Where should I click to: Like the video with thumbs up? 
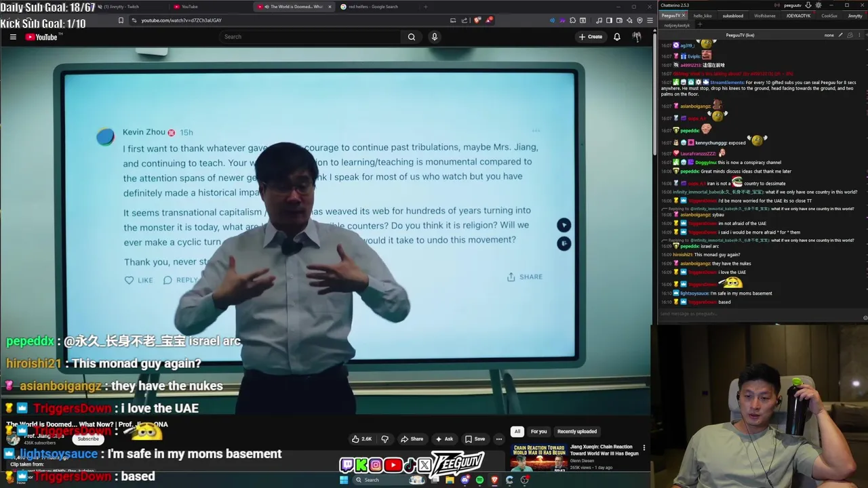(361, 439)
